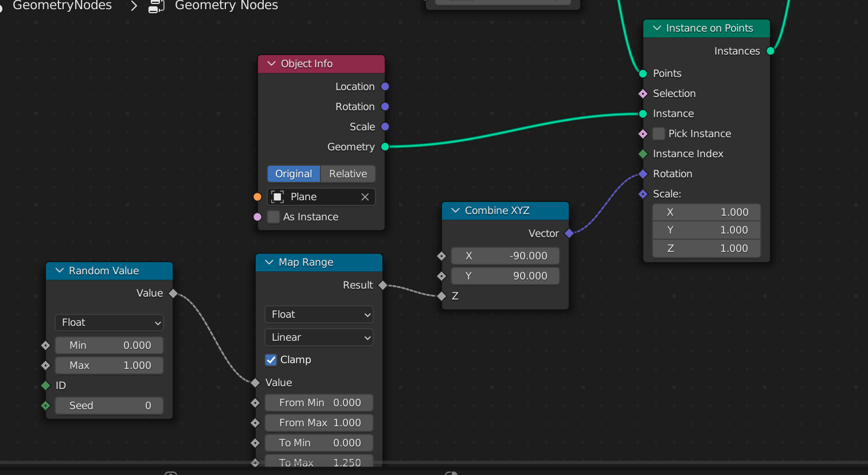
Task: Click the From Min field in Map Range
Action: (x=319, y=403)
